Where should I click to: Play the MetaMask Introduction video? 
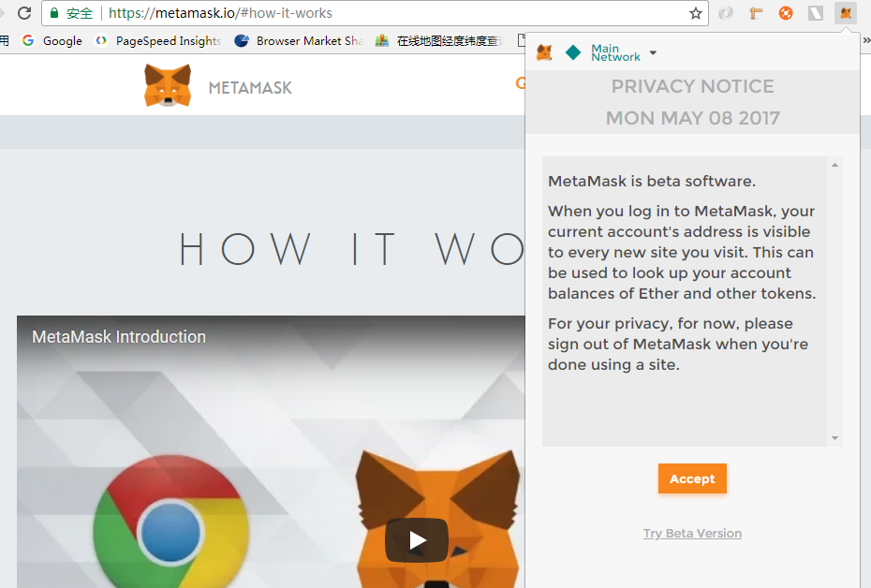click(417, 540)
